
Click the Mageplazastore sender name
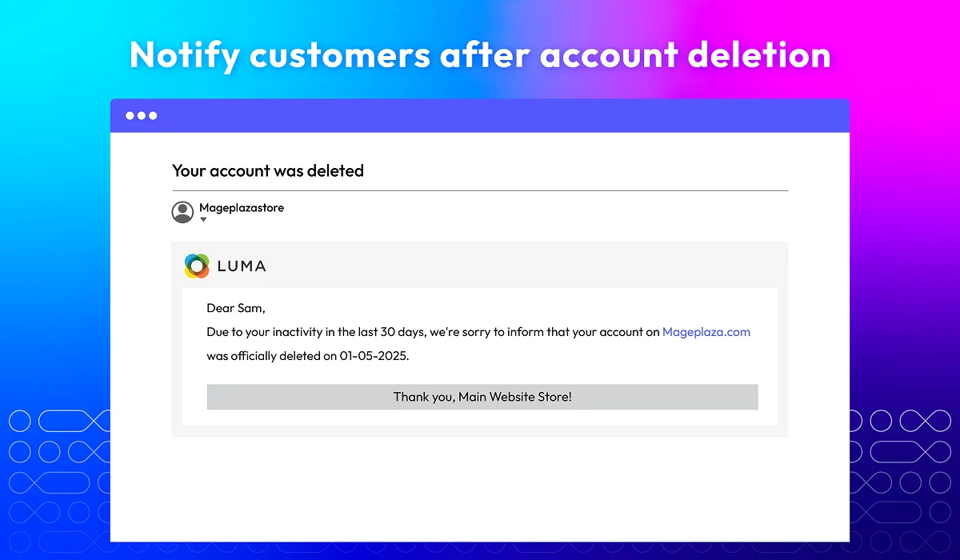[x=242, y=208]
